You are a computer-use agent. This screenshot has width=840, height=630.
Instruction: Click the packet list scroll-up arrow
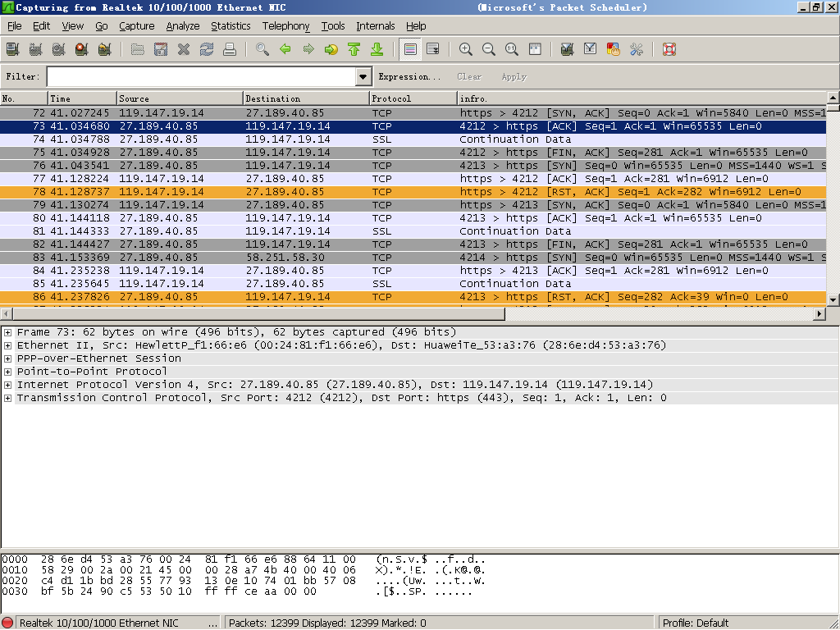pyautogui.click(x=833, y=98)
